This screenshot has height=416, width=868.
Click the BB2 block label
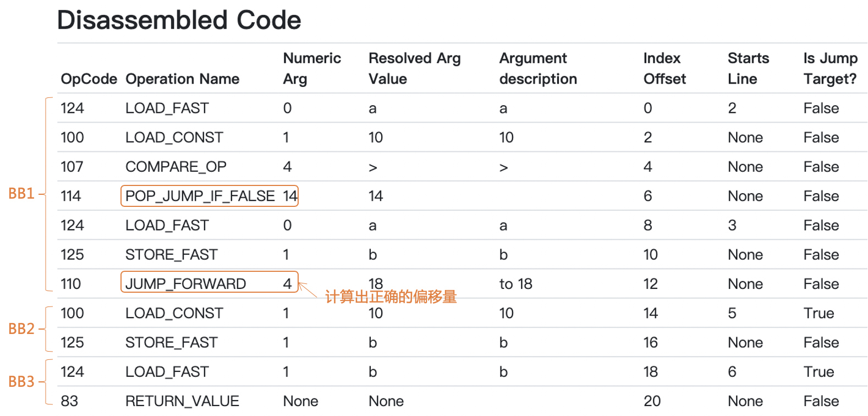pos(21,329)
